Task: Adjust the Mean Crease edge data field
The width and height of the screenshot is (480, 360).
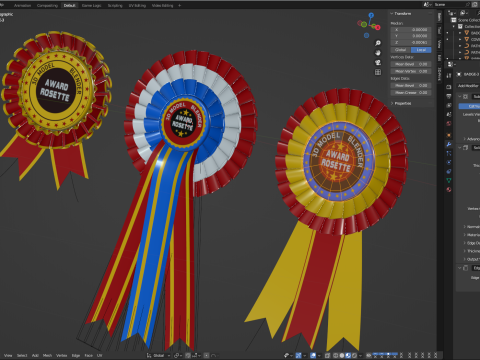Action: tap(411, 92)
